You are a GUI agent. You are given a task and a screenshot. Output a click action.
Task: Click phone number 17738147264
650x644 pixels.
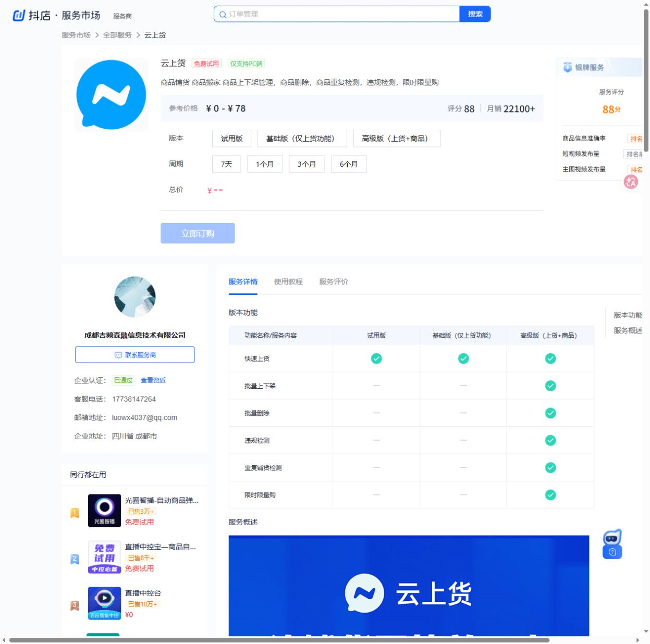click(134, 399)
